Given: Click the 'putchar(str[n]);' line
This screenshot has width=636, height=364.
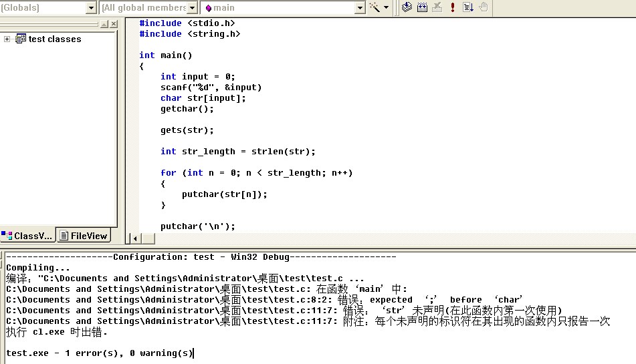Looking at the screenshot, I should [224, 194].
